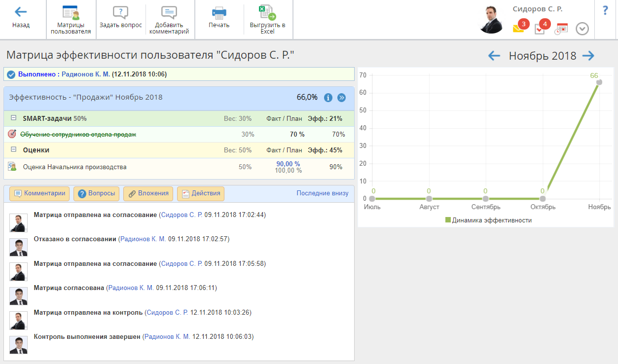The height and width of the screenshot is (364, 618).
Task: Expand the user menu dropdown arrow
Action: pos(582,29)
